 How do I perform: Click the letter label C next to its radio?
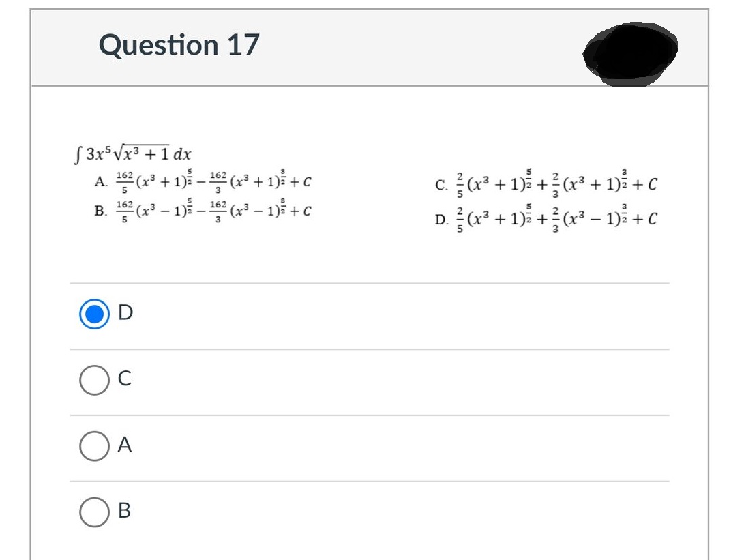coord(124,380)
